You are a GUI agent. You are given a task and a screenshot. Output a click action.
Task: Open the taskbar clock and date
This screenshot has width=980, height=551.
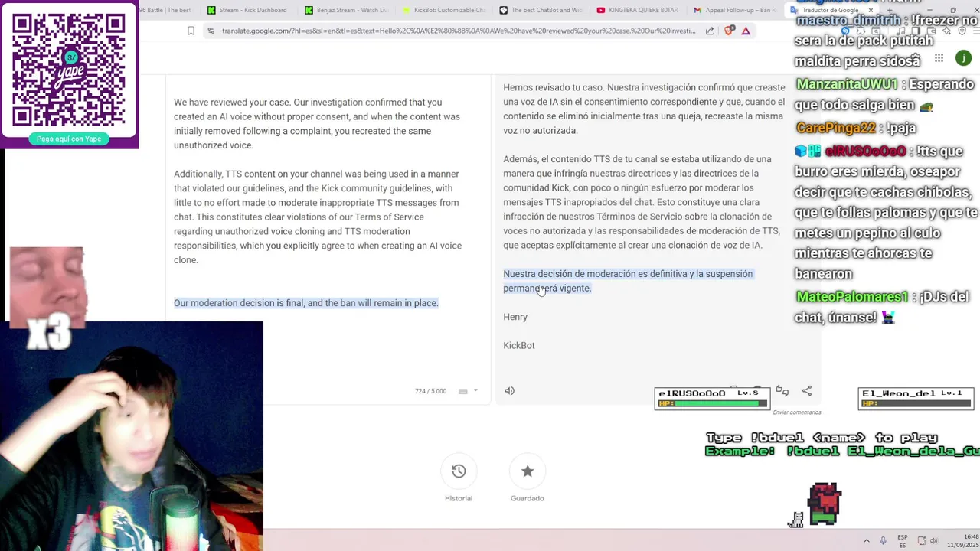click(x=962, y=540)
